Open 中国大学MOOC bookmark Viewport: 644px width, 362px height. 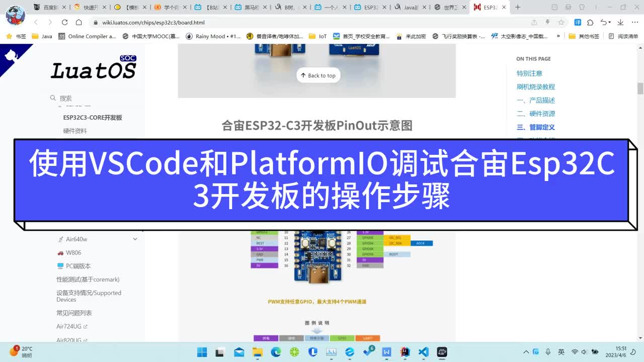tap(151, 36)
